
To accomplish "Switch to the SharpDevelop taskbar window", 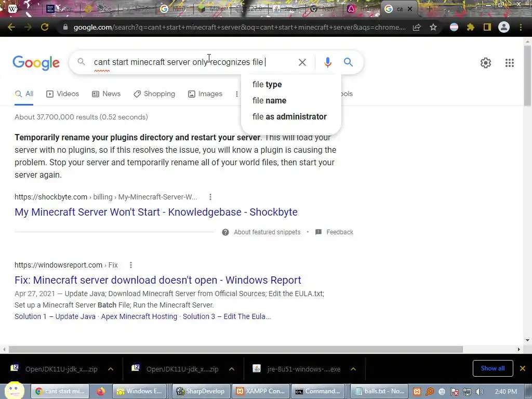I will [202, 391].
